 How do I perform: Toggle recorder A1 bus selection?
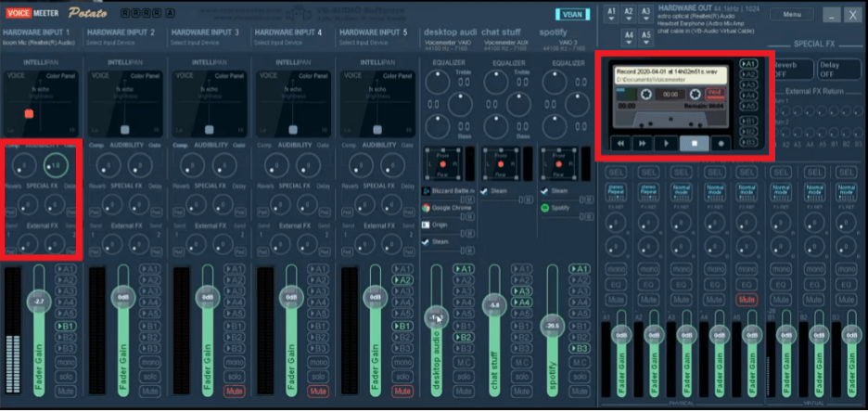(748, 64)
